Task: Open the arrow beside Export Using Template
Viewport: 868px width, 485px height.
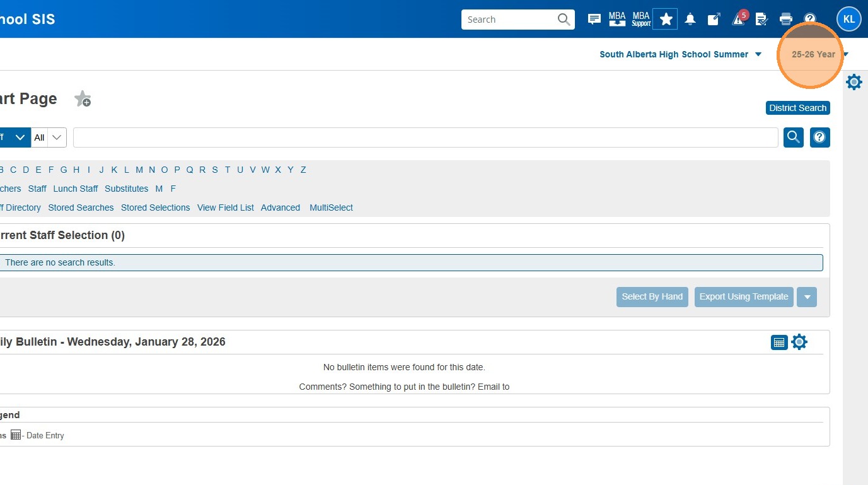Action: click(807, 297)
